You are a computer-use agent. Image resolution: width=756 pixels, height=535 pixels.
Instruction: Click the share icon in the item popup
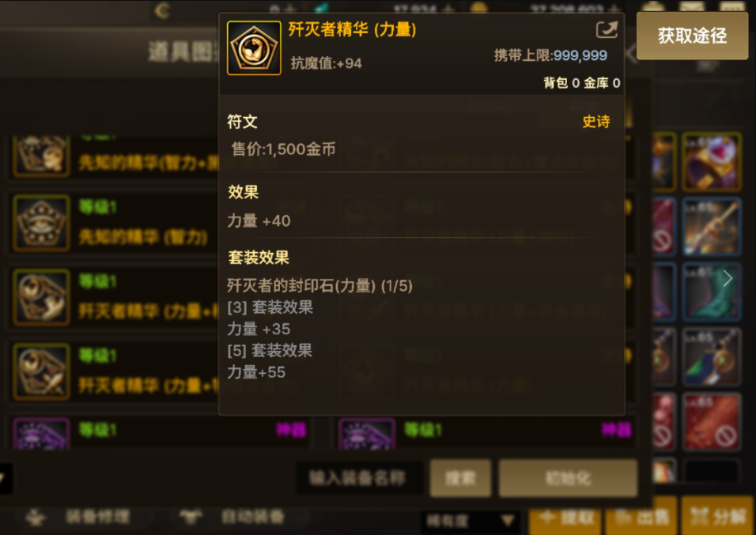tap(607, 30)
